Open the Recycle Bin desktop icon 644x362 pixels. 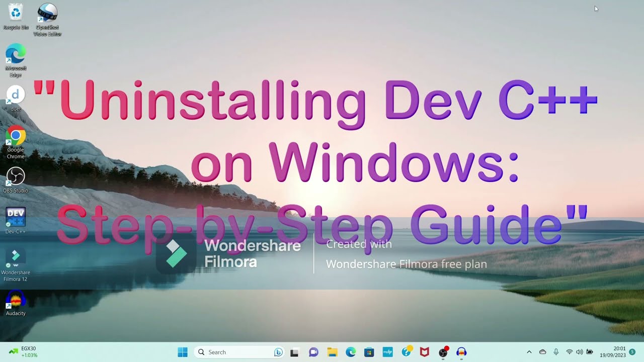[16, 16]
